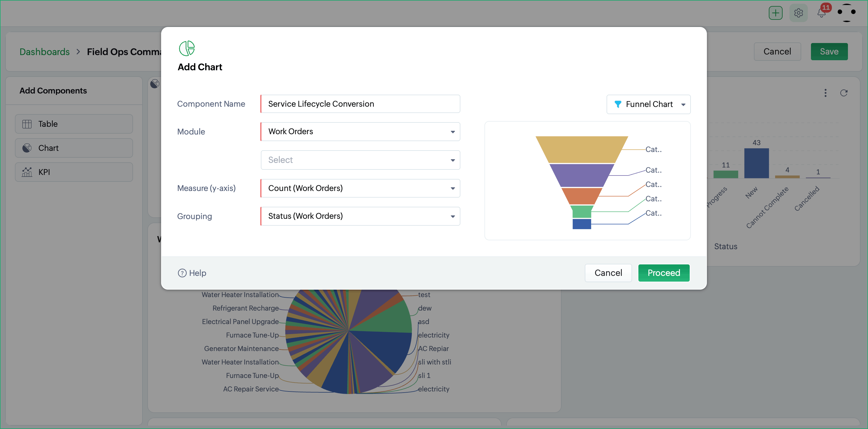
Task: Click the Help question mark icon
Action: [182, 273]
